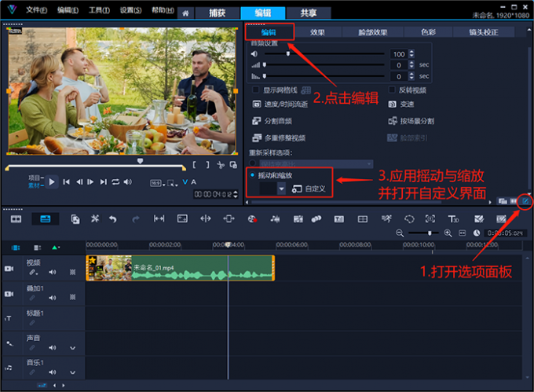Open 多重修整视频
Viewport: 534px width, 392px height.
(x=279, y=138)
